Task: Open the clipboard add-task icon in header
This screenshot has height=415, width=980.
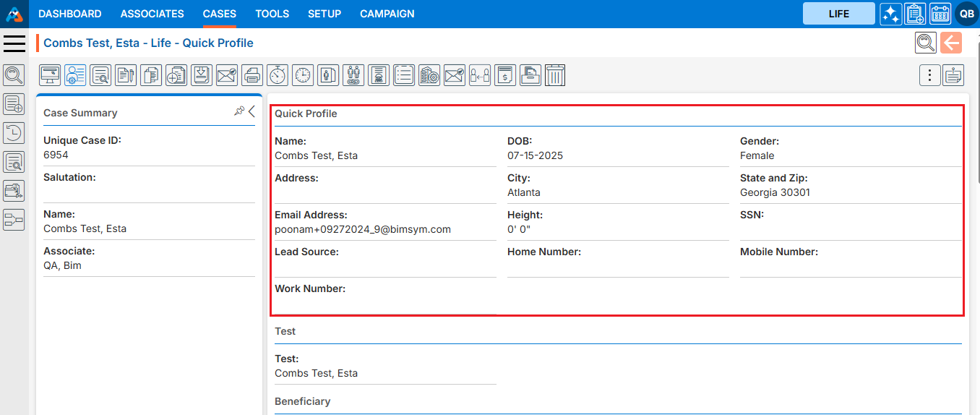Action: (x=915, y=14)
